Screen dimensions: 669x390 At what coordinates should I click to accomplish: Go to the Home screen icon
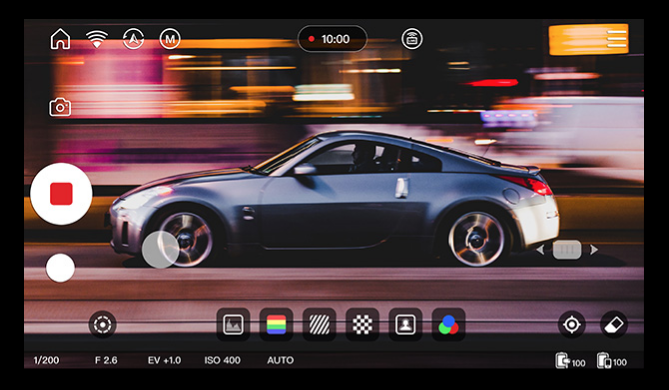click(x=60, y=39)
